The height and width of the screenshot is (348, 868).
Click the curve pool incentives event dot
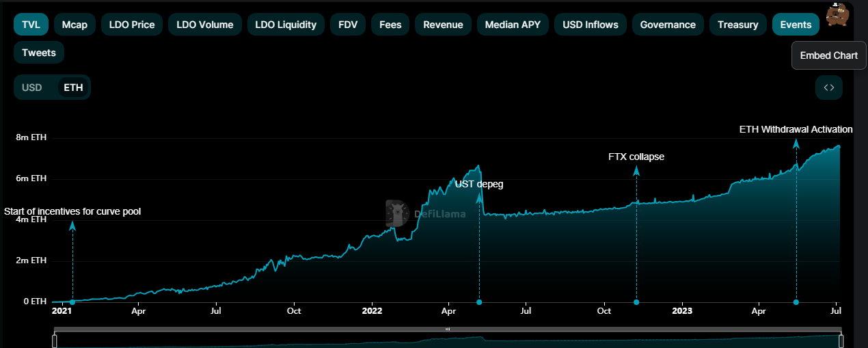pyautogui.click(x=72, y=302)
